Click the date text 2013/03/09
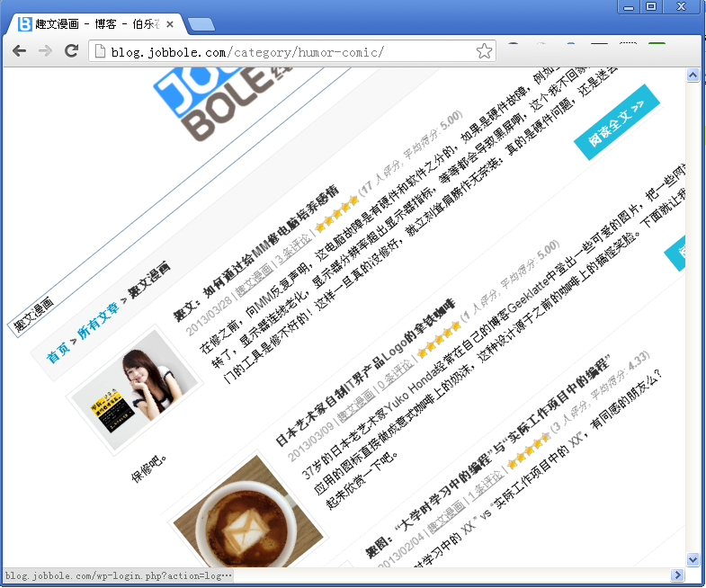The image size is (706, 588). coord(311,442)
